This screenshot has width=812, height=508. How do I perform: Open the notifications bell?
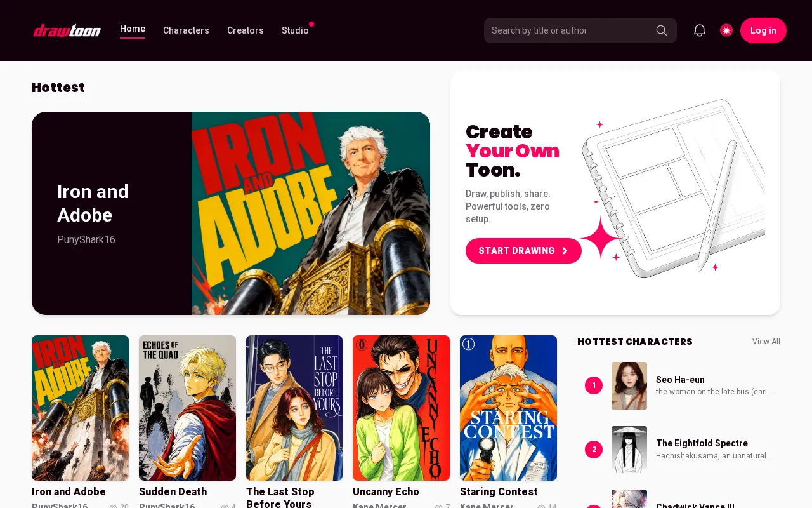click(700, 30)
